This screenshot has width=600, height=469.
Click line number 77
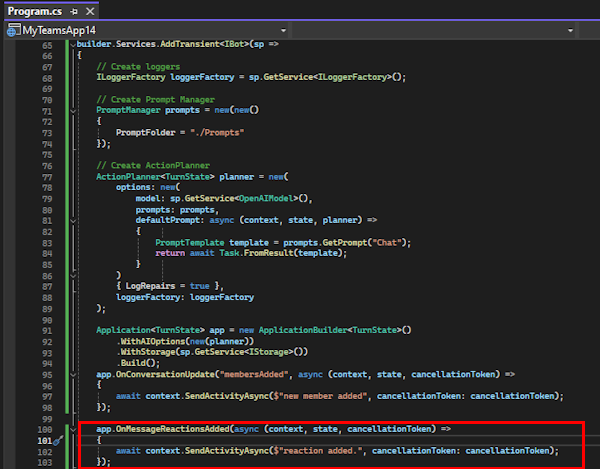click(47, 177)
